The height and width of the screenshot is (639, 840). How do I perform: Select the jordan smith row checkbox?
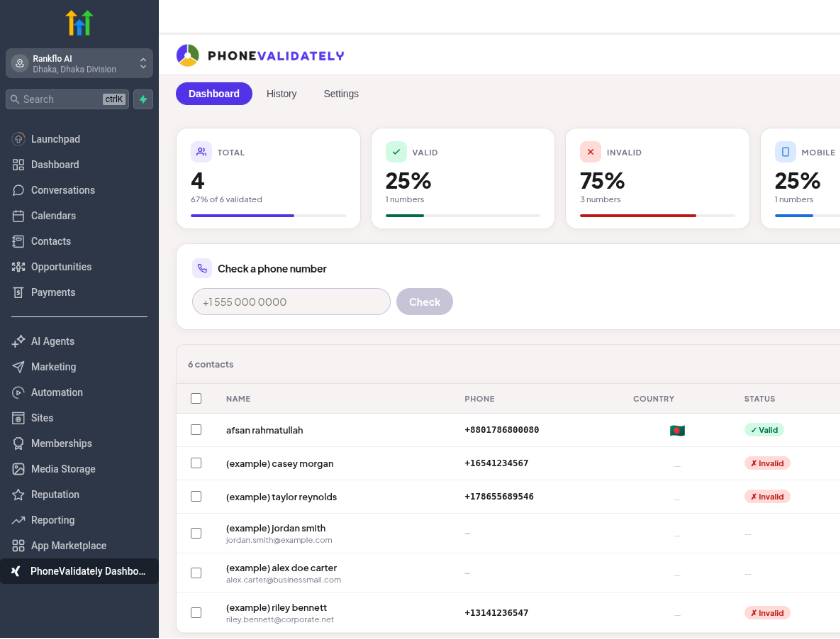196,533
